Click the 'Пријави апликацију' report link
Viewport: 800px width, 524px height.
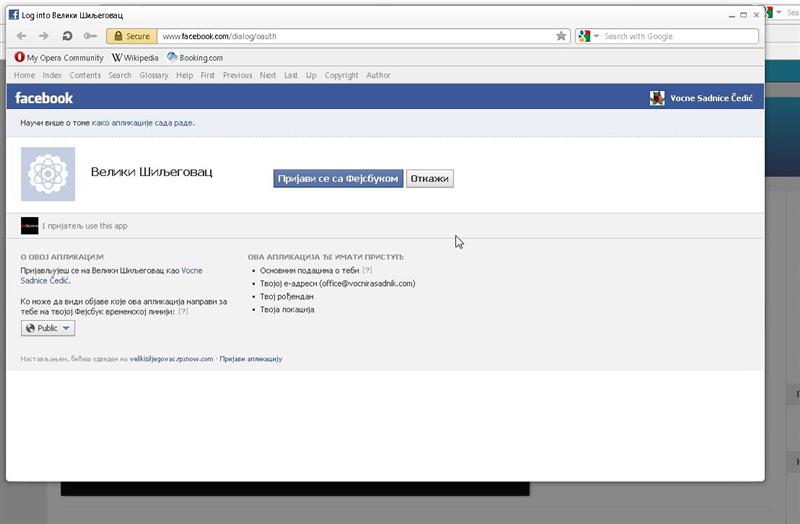[251, 359]
